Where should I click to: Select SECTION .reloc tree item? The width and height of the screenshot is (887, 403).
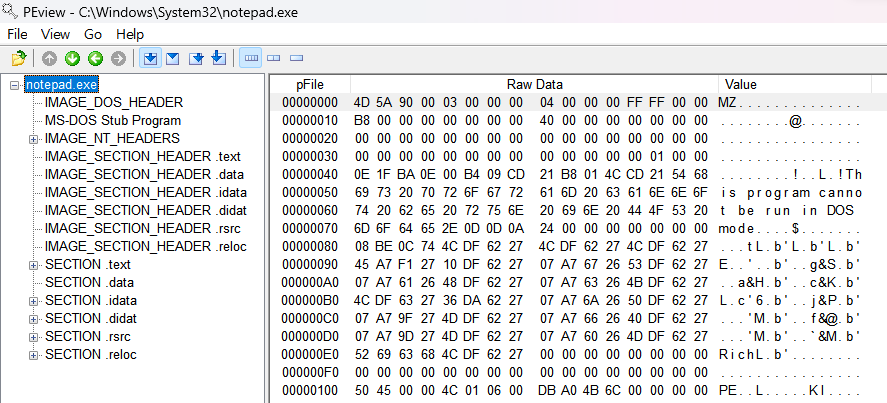coord(91,355)
